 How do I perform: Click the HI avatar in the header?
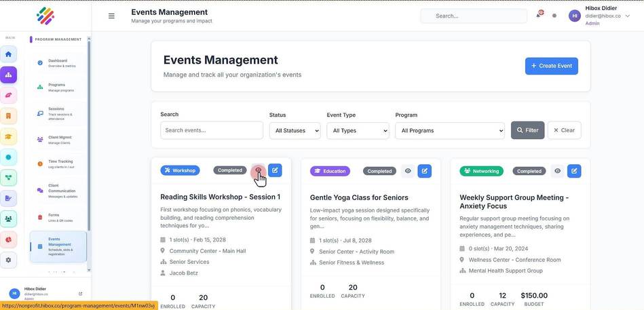(575, 16)
